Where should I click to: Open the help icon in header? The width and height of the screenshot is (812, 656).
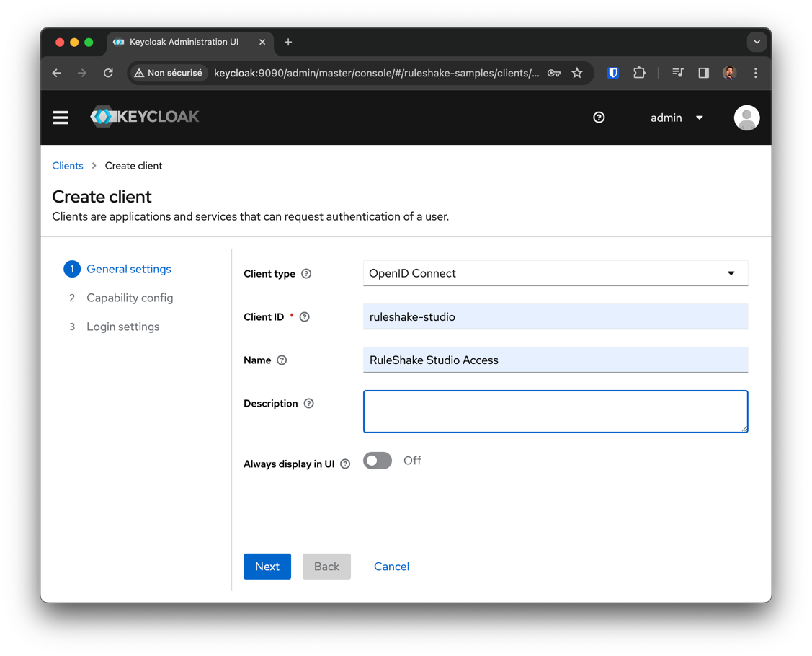(599, 118)
